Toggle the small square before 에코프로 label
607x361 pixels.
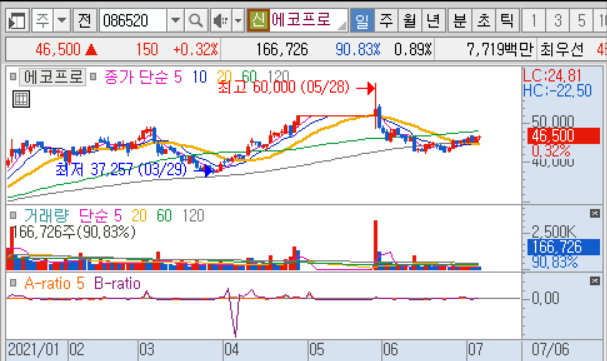coord(13,77)
